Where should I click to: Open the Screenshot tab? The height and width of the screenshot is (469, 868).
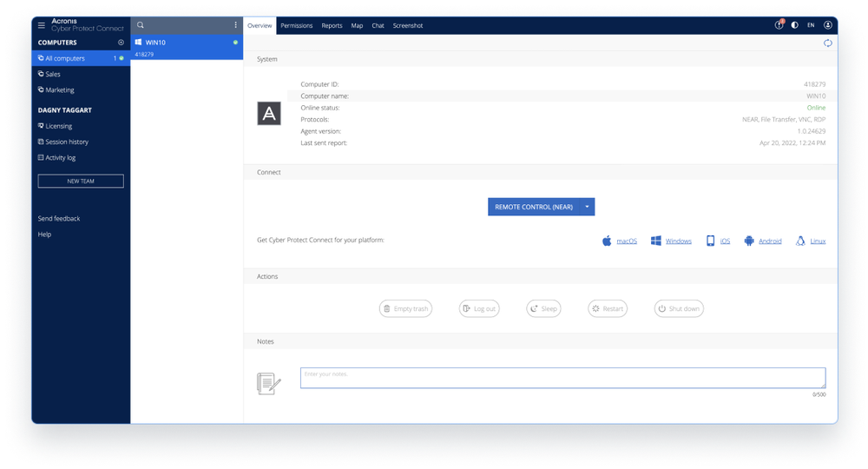point(408,25)
